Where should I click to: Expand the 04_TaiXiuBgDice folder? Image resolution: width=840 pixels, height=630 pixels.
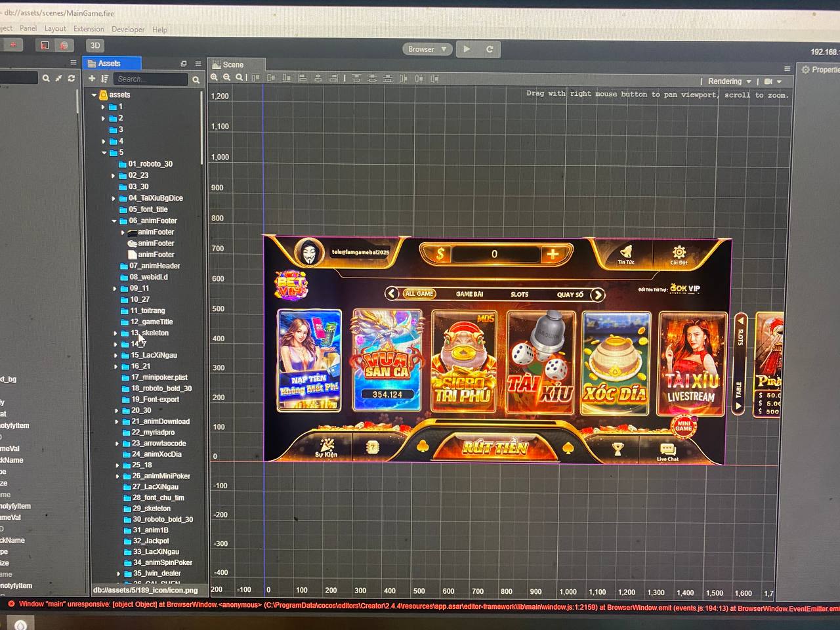(x=113, y=198)
